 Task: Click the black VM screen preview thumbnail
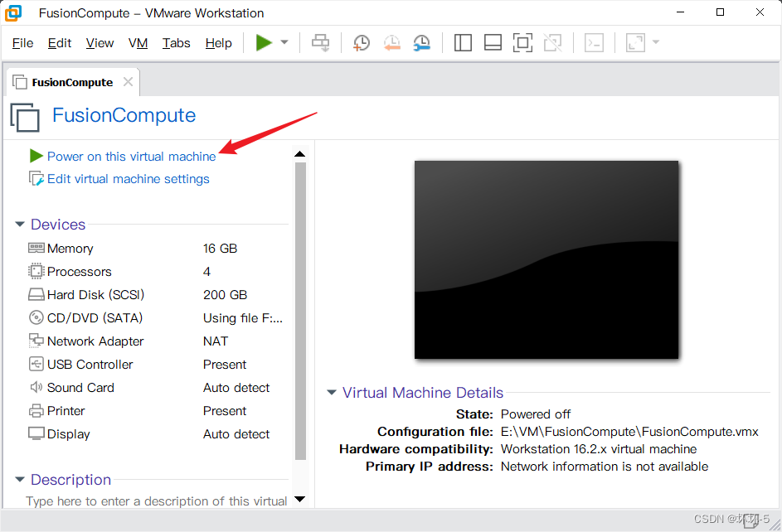546,259
